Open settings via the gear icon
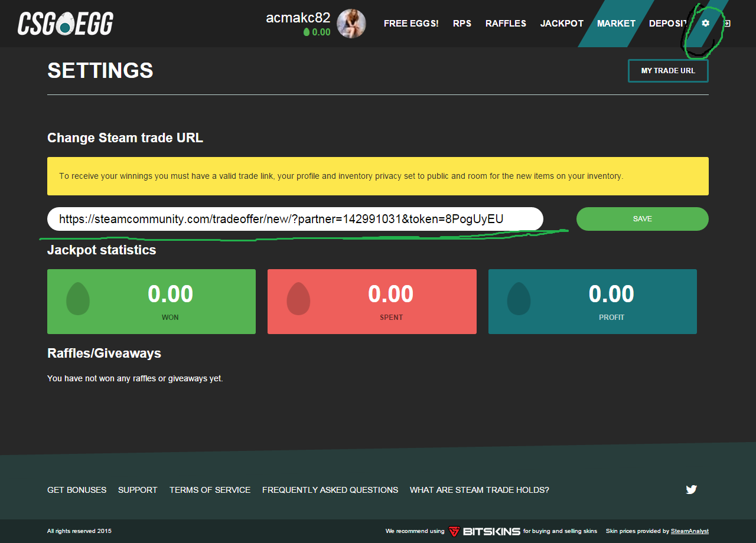The image size is (756, 543). tap(705, 23)
